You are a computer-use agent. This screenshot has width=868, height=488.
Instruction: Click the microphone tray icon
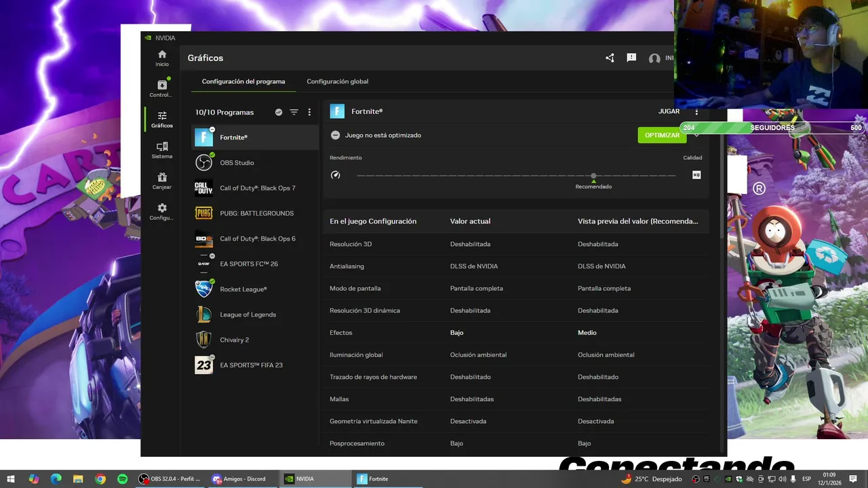point(793,479)
